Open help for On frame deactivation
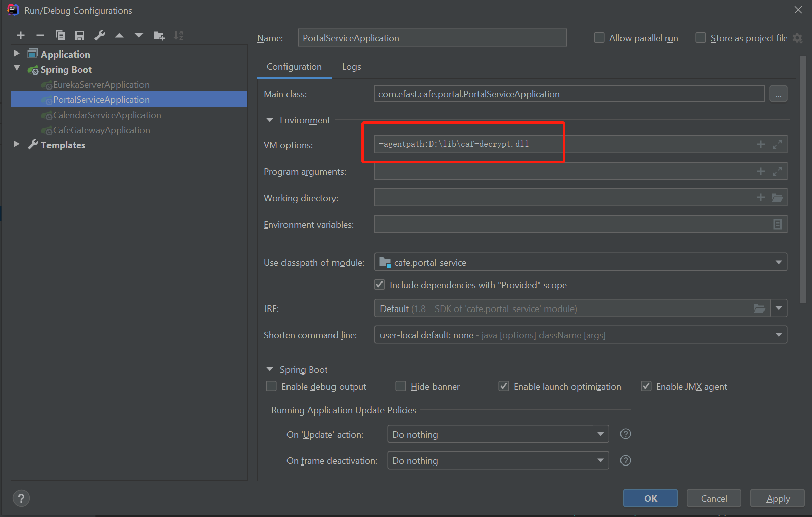The image size is (812, 517). (626, 460)
